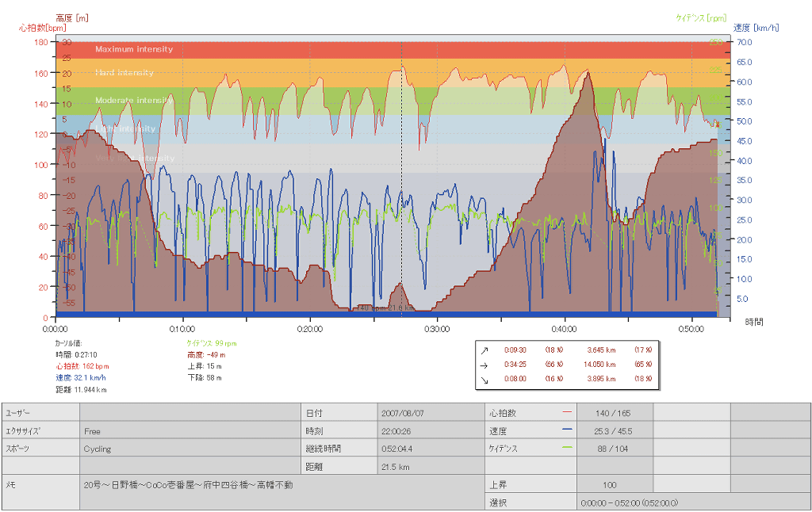This screenshot has width=812, height=512.
Task: Select the sport field showing Cycling
Action: tap(98, 449)
